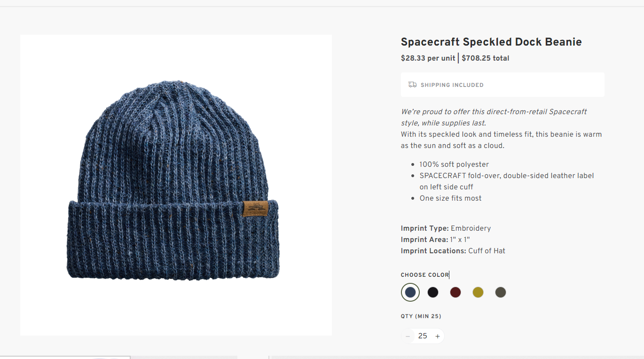Click the Shipping Included banner text

tap(452, 85)
